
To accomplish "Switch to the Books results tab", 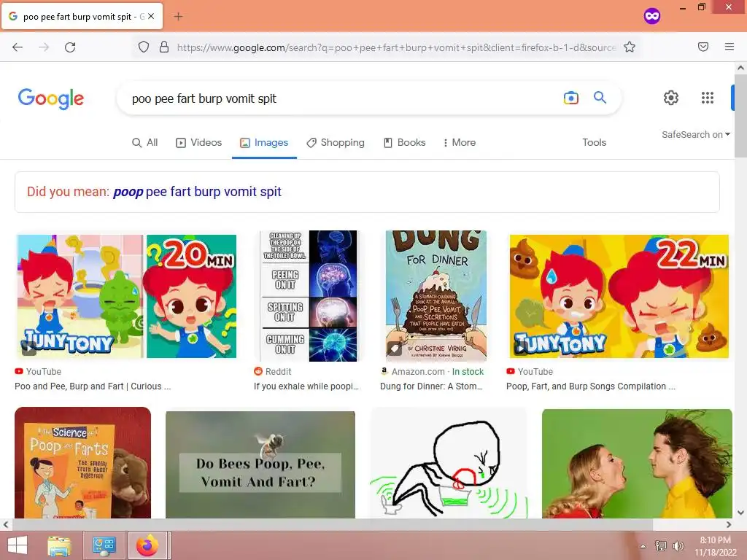I will (x=404, y=142).
